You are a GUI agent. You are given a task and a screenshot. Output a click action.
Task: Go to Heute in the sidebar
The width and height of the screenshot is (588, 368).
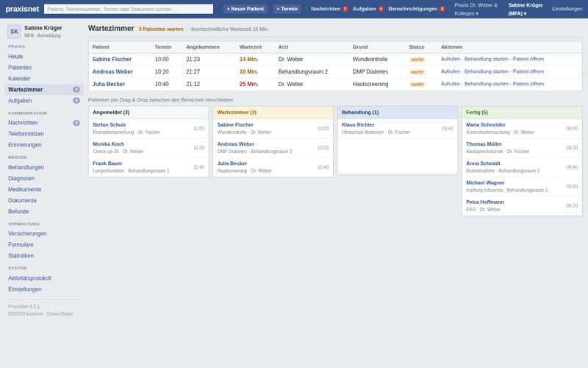(43, 57)
